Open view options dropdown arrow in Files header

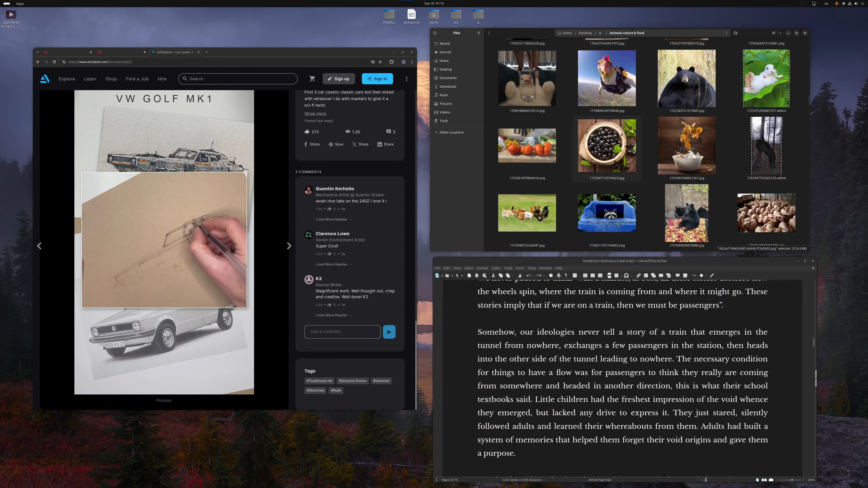click(780, 33)
